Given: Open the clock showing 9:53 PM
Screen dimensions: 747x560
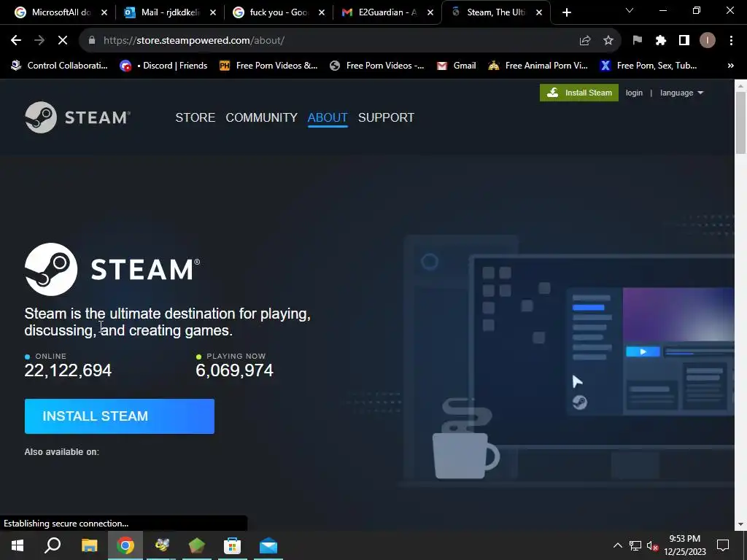Looking at the screenshot, I should pos(684,545).
